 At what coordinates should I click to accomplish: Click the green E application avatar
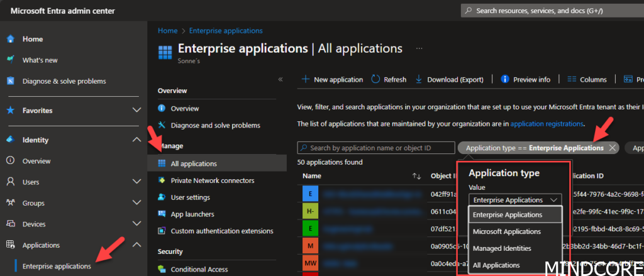point(310,229)
